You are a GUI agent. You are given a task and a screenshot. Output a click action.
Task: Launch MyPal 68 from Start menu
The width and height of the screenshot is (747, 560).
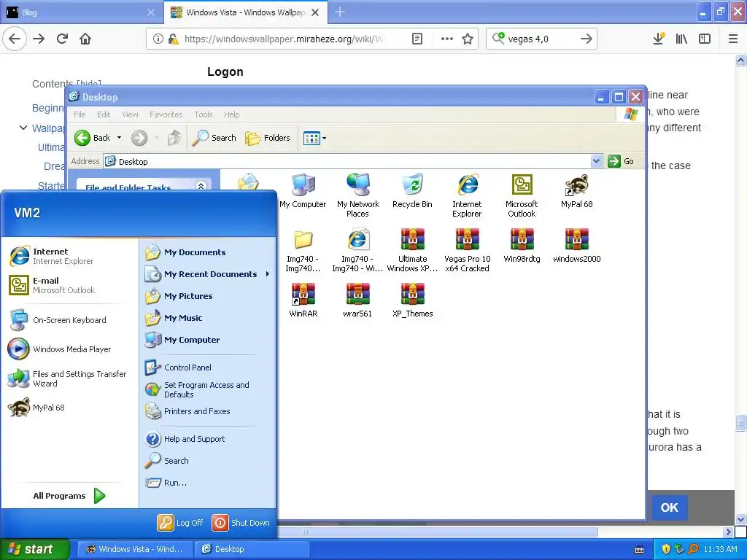[70, 408]
